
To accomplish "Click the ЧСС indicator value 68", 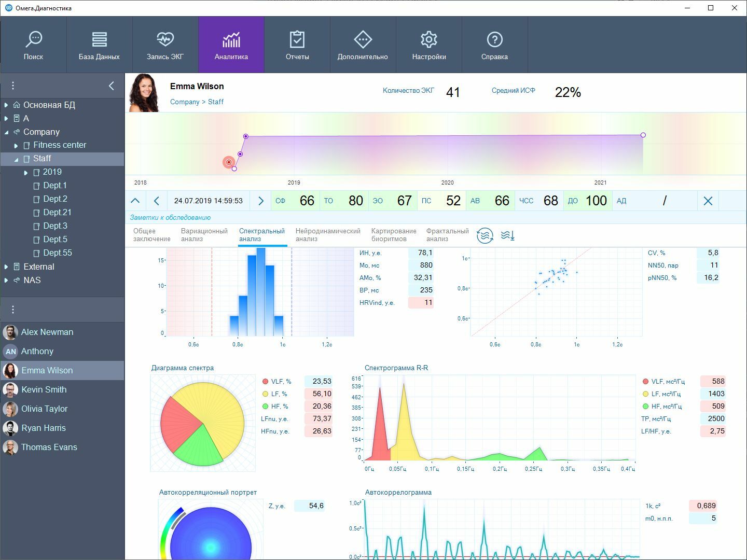I will coord(551,201).
